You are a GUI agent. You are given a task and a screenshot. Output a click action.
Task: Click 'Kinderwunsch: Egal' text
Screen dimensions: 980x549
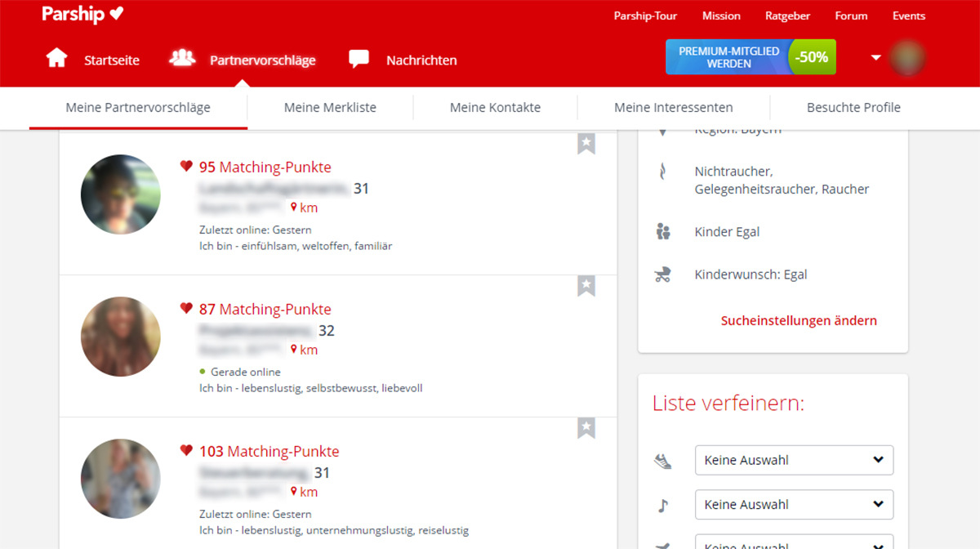(751, 274)
